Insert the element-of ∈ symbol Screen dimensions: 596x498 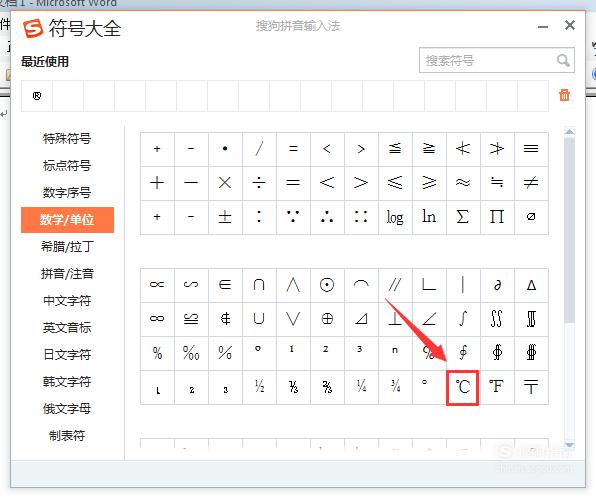(x=225, y=285)
